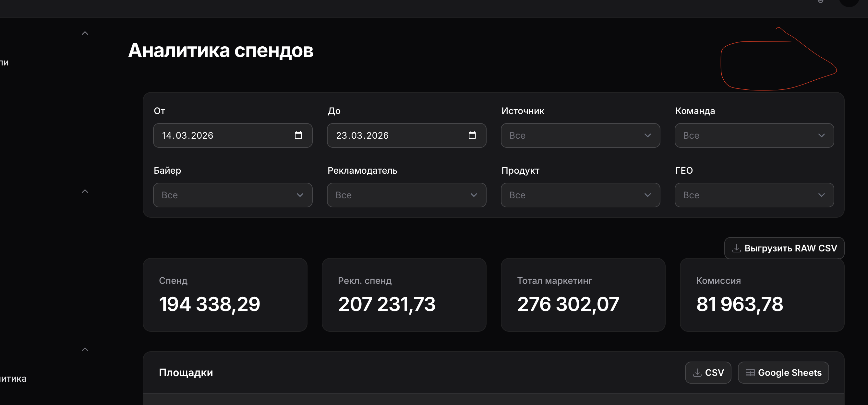
Task: Open the Рекламодатель dropdown
Action: click(406, 195)
